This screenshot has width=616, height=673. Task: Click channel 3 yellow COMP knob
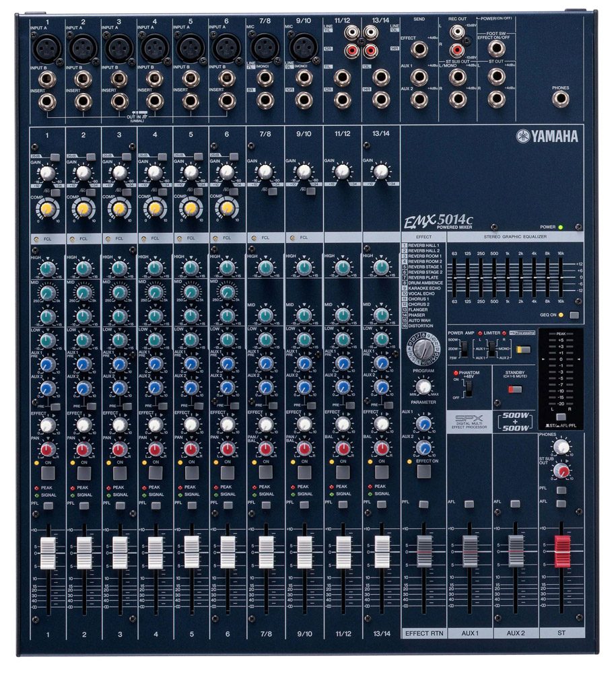[119, 209]
